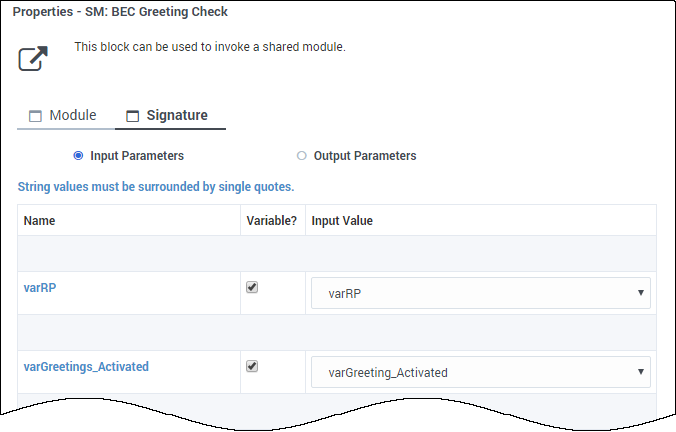This screenshot has height=432, width=676.
Task: Click the varGreetings_Activated parameter name
Action: [x=86, y=367]
